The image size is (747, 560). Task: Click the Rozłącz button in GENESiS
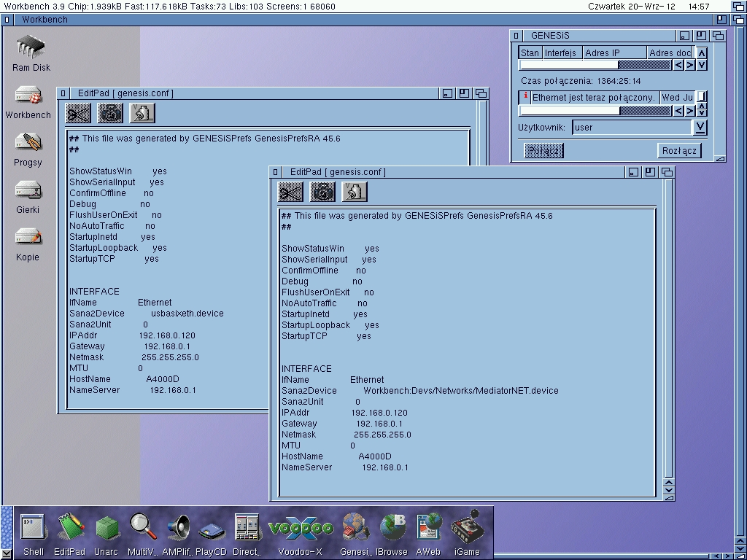[679, 150]
